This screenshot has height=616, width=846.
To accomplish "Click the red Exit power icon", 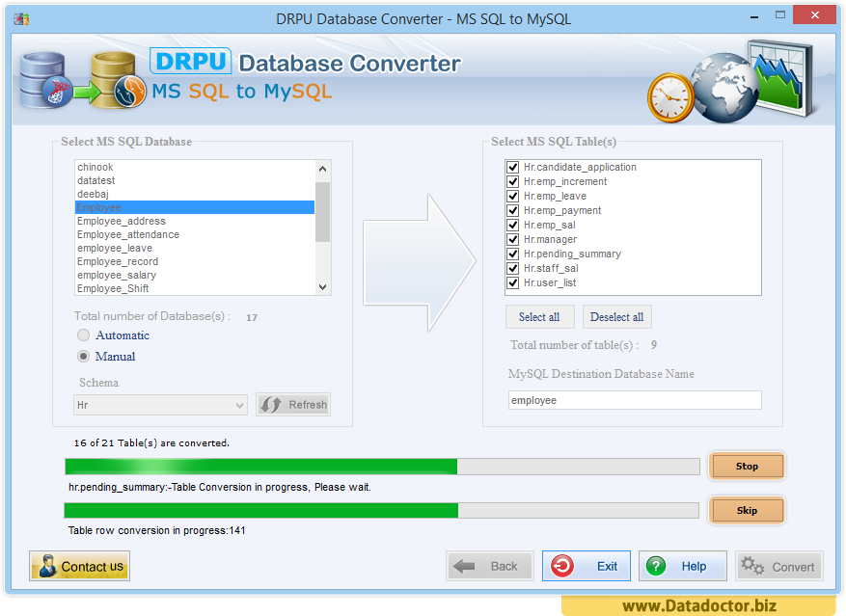I will click(x=562, y=566).
